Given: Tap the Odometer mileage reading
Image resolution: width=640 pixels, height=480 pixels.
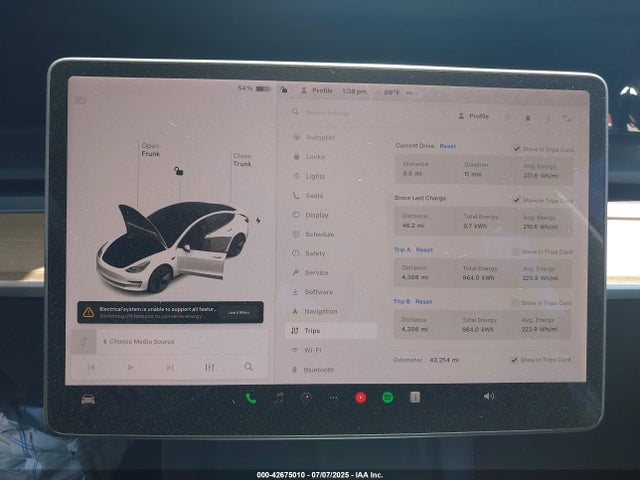Looking at the screenshot, I should pos(444,360).
